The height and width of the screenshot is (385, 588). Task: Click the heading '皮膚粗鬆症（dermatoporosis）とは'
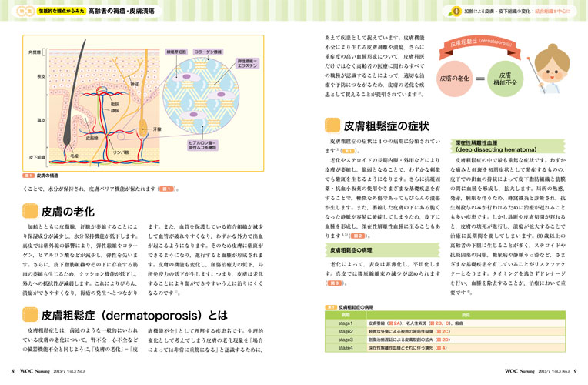(x=134, y=315)
